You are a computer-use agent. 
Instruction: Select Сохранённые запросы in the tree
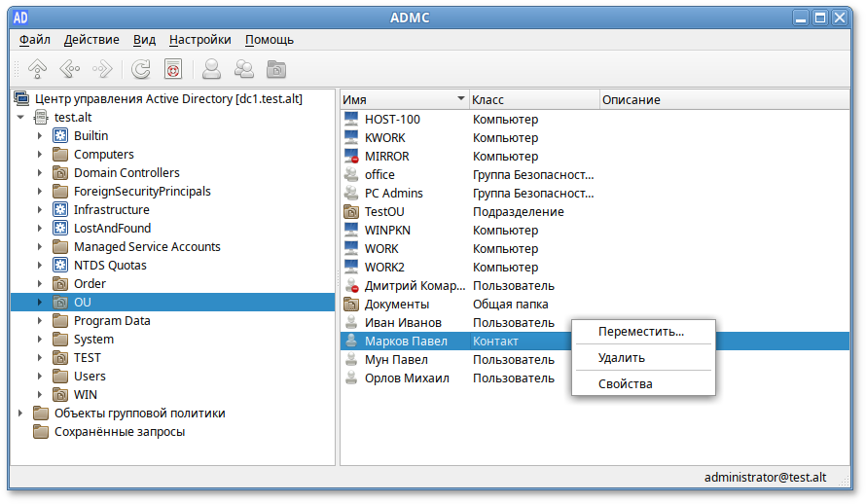(119, 432)
